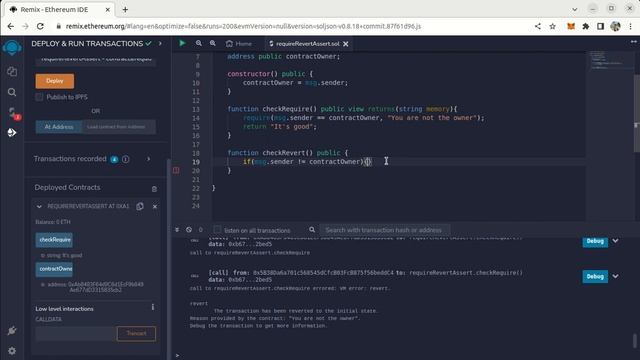This screenshot has width=640, height=360.
Task: Open the Transactions recorded info icon
Action: [x=126, y=159]
